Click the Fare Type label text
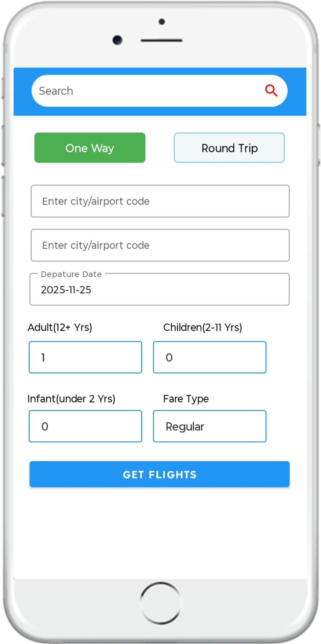This screenshot has height=644, width=321. pyautogui.click(x=186, y=399)
